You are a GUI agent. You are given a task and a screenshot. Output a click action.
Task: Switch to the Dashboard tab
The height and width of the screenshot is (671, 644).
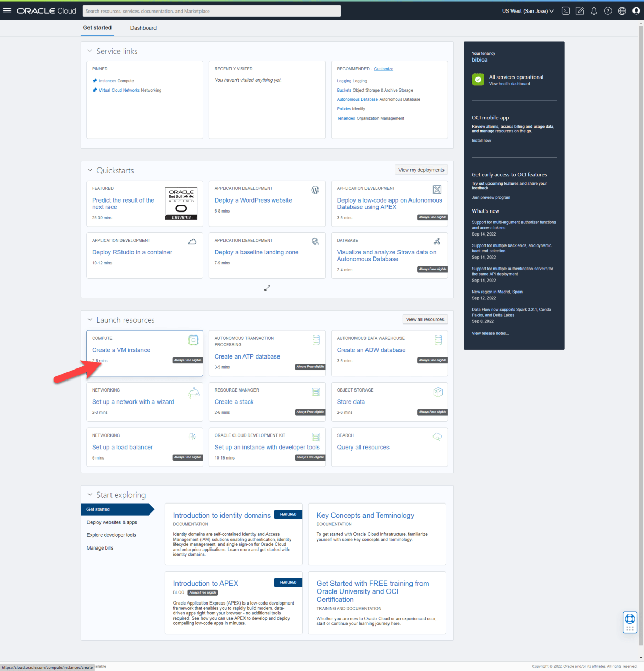[x=143, y=28]
